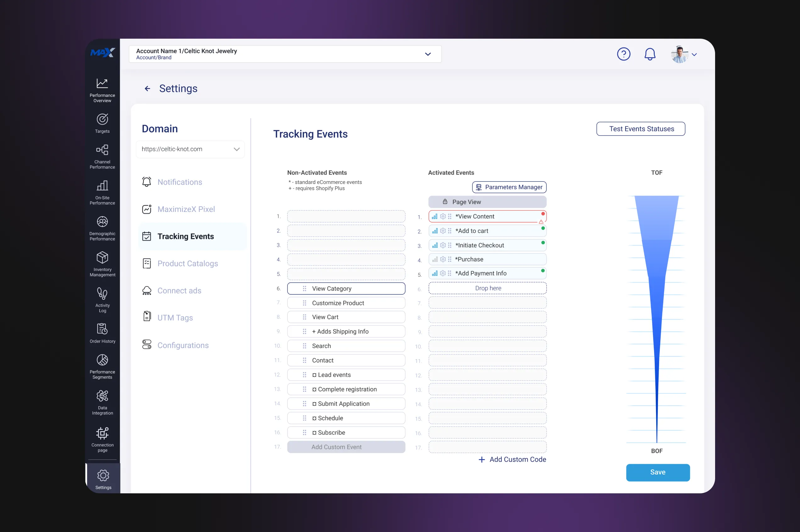Screen dimensions: 800x532
Task: Open the help question mark icon
Action: tap(623, 54)
